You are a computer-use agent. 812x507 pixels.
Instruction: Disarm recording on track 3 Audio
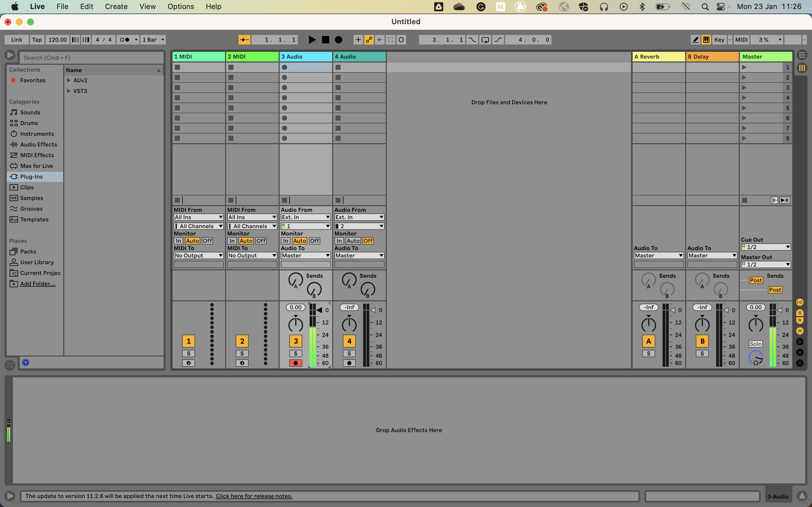click(295, 363)
